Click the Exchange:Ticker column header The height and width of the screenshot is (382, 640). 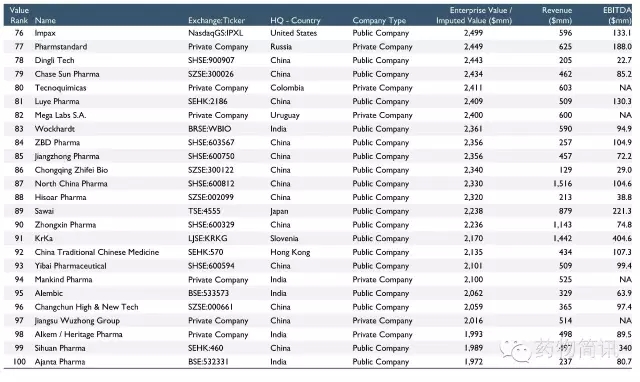[x=216, y=20]
